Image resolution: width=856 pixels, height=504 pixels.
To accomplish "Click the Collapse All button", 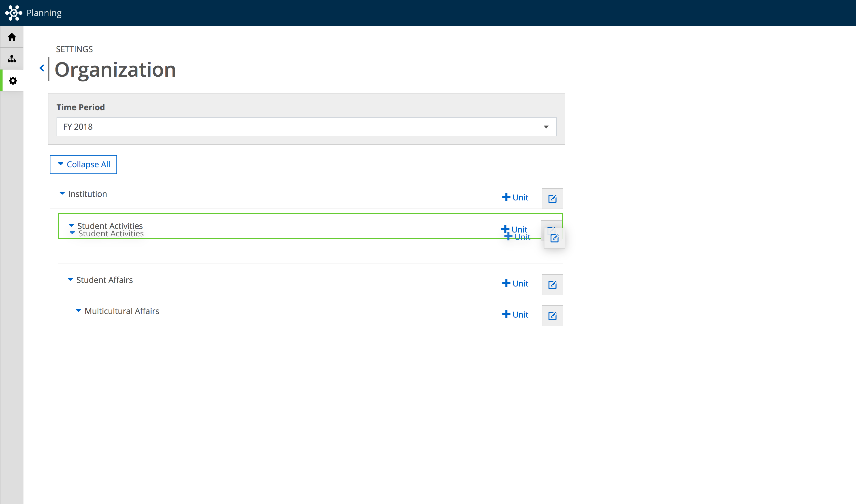I will pos(83,164).
